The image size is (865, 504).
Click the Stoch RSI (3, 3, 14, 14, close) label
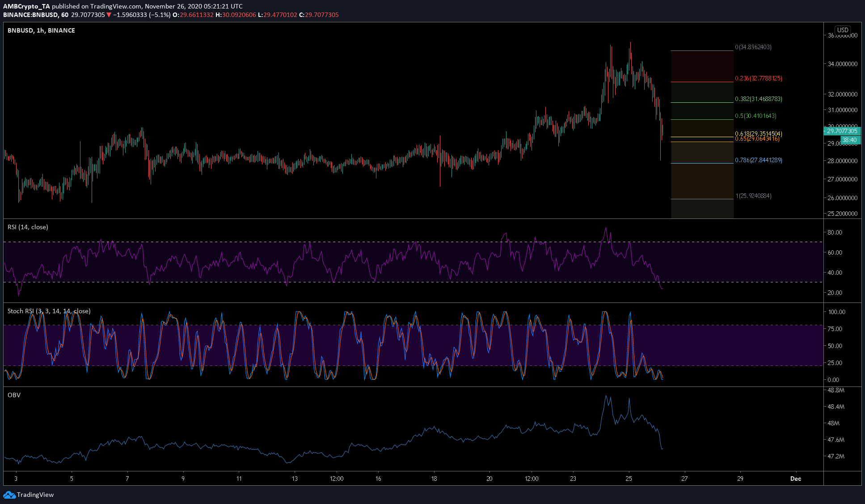tap(49, 311)
